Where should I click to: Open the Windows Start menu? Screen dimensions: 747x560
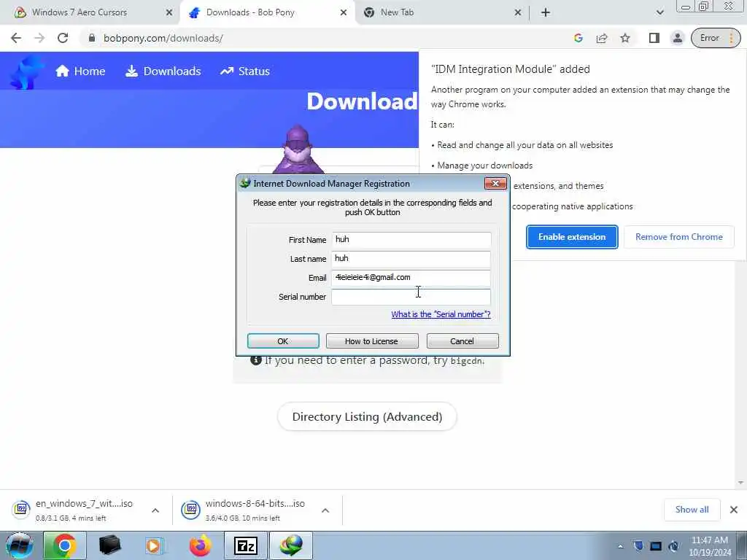click(x=20, y=545)
